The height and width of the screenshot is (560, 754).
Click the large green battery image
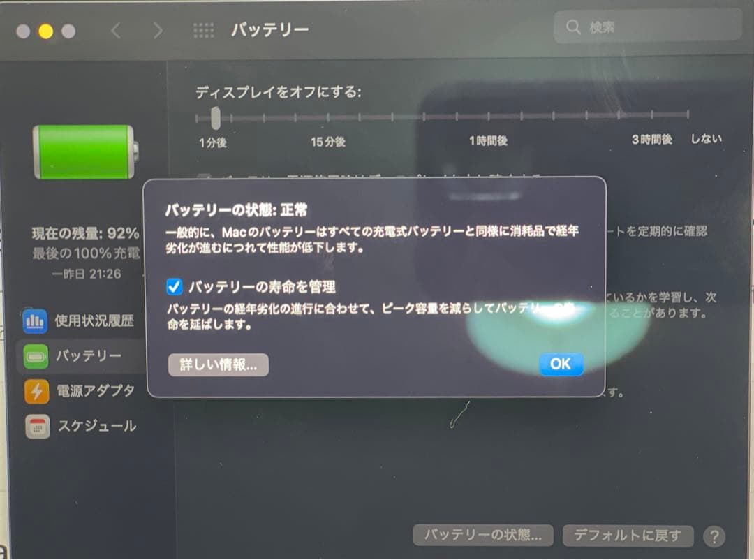pos(86,152)
